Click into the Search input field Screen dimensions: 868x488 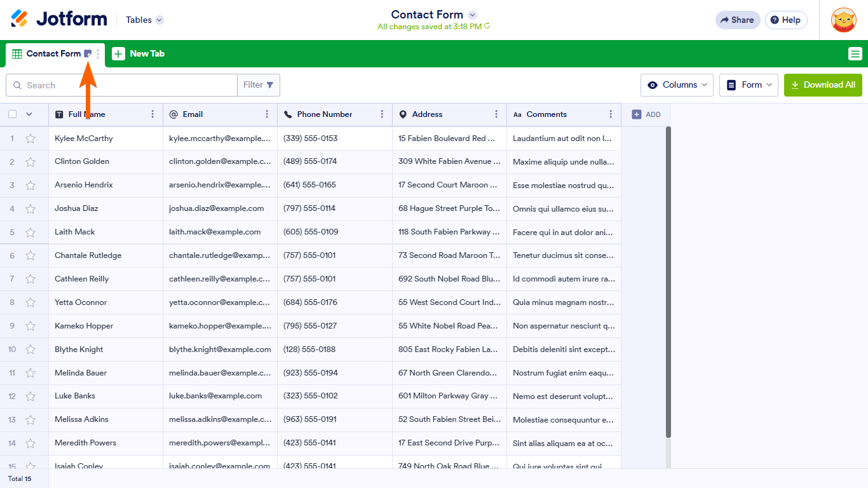tap(127, 85)
